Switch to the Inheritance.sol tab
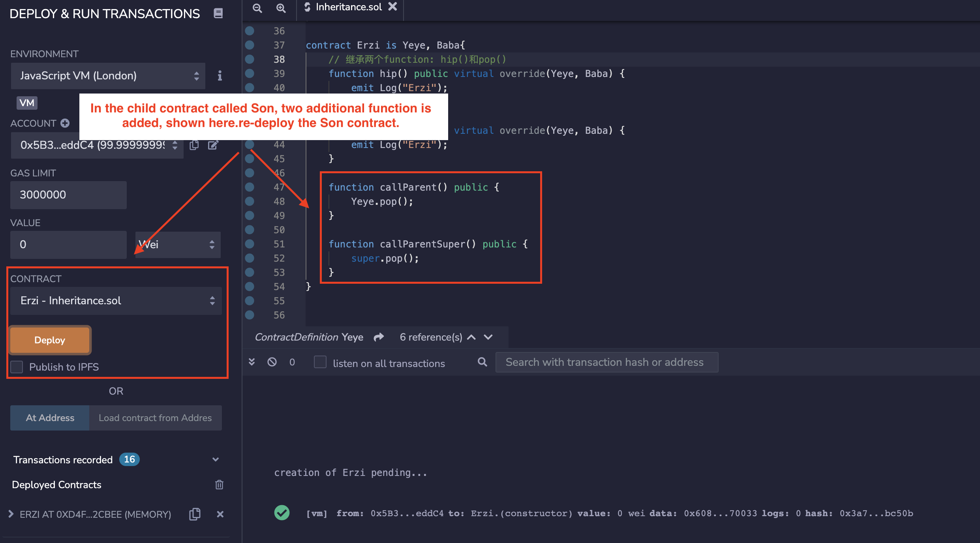Image resolution: width=980 pixels, height=543 pixels. click(x=349, y=7)
